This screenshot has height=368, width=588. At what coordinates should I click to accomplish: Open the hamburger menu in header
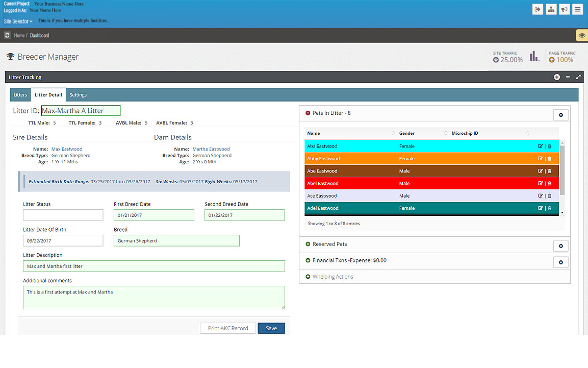(577, 9)
